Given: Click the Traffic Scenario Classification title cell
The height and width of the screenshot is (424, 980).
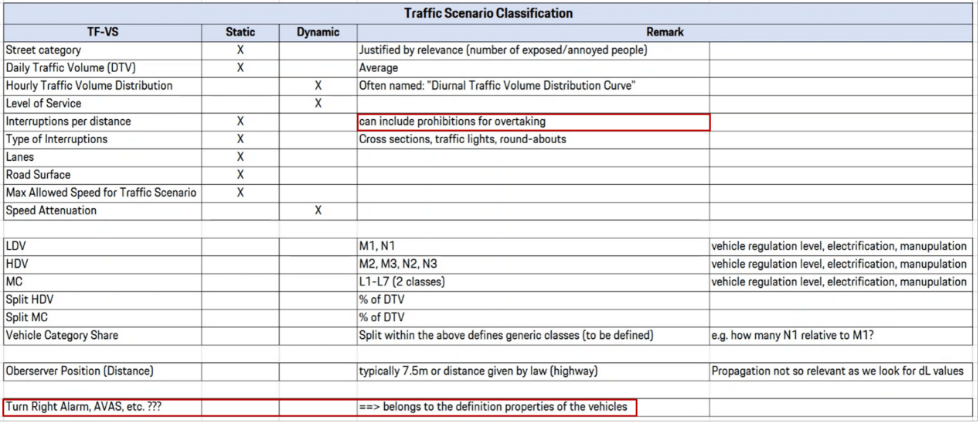Looking at the screenshot, I should 488,13.
